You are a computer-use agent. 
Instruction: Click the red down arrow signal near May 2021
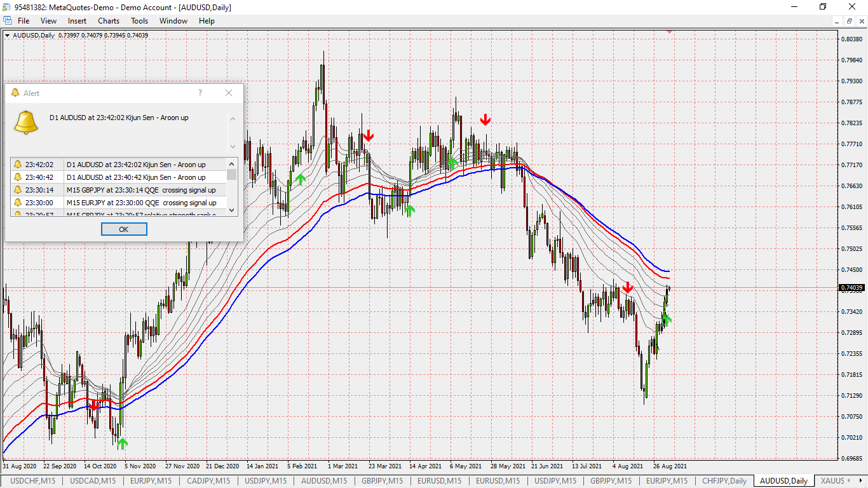pyautogui.click(x=485, y=119)
